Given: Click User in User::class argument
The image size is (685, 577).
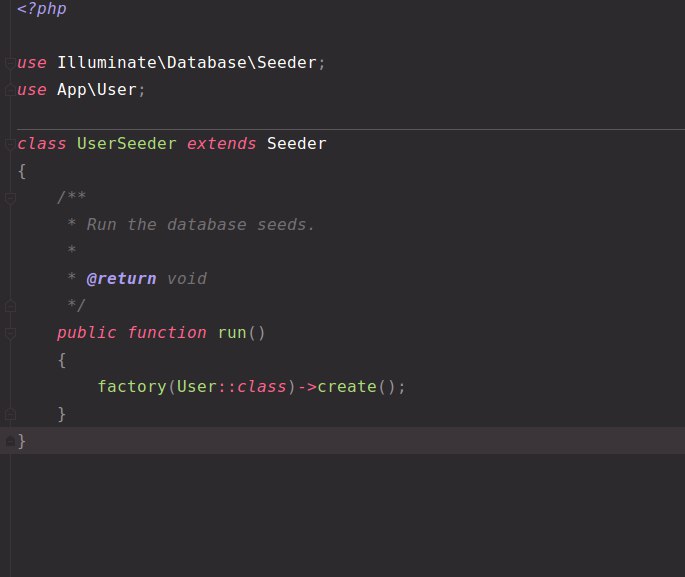Looking at the screenshot, I should (x=197, y=387).
